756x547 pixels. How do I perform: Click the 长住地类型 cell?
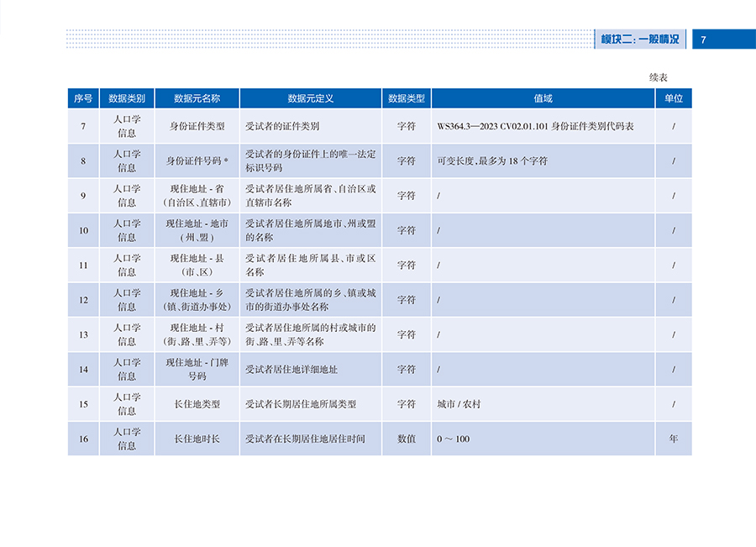tap(197, 404)
